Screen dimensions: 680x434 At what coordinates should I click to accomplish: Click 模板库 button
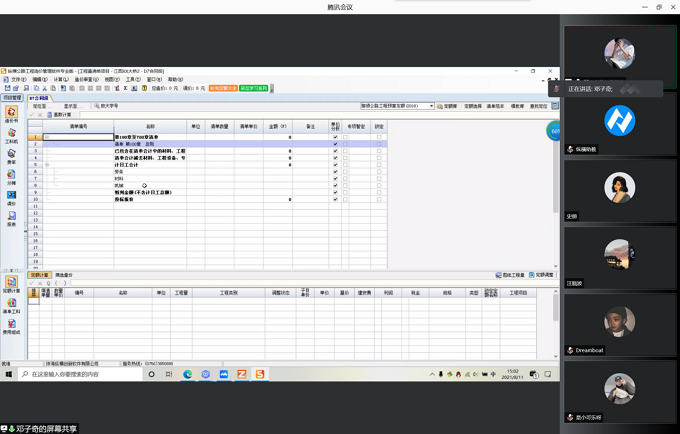click(x=517, y=106)
